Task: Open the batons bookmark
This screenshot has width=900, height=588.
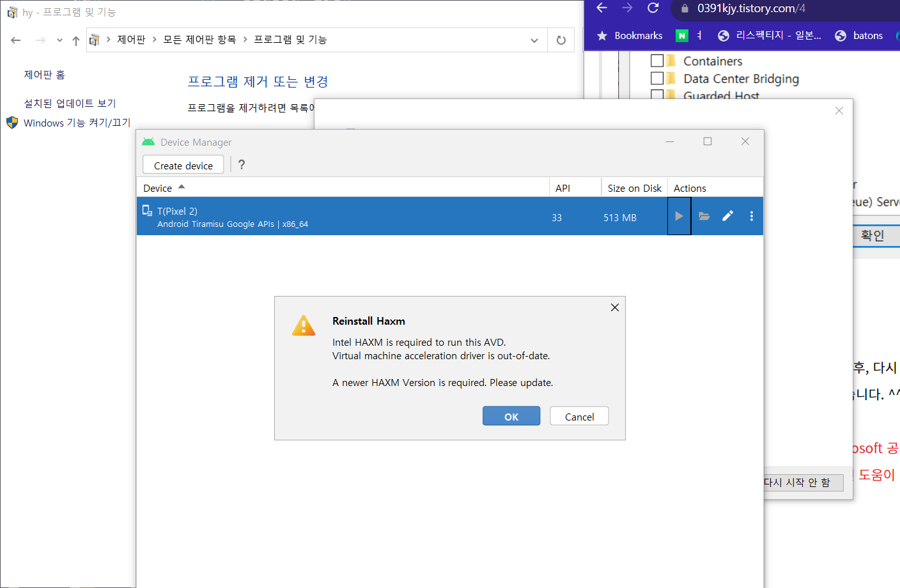Action: [x=859, y=36]
